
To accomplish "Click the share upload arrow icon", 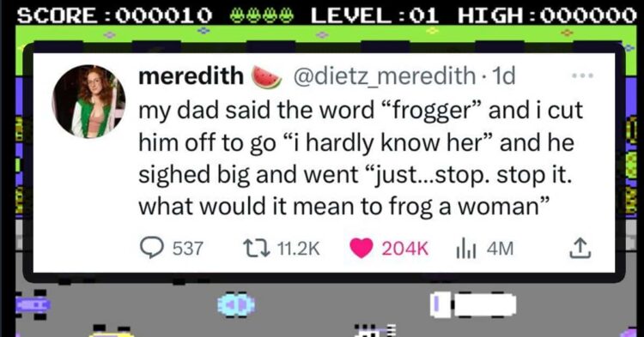I will click(580, 249).
